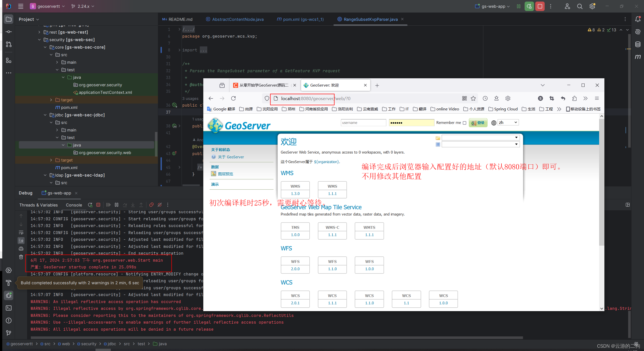Click the GeoServer logo/home icon

pyautogui.click(x=239, y=125)
